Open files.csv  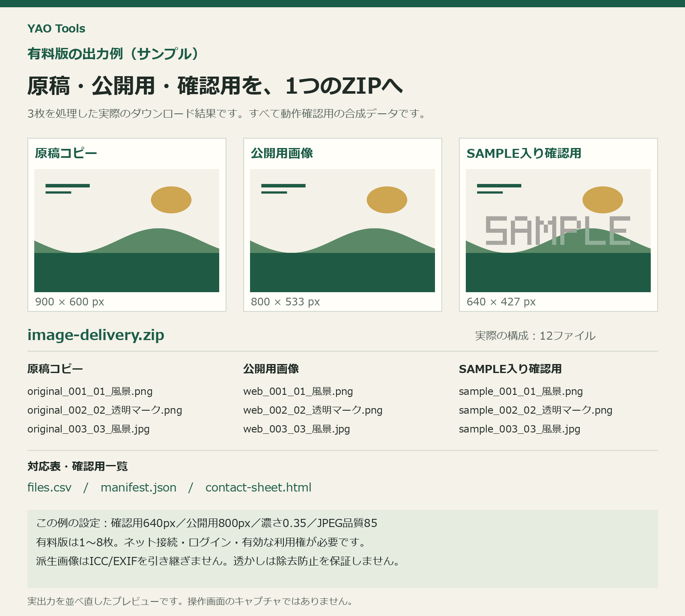point(49,488)
